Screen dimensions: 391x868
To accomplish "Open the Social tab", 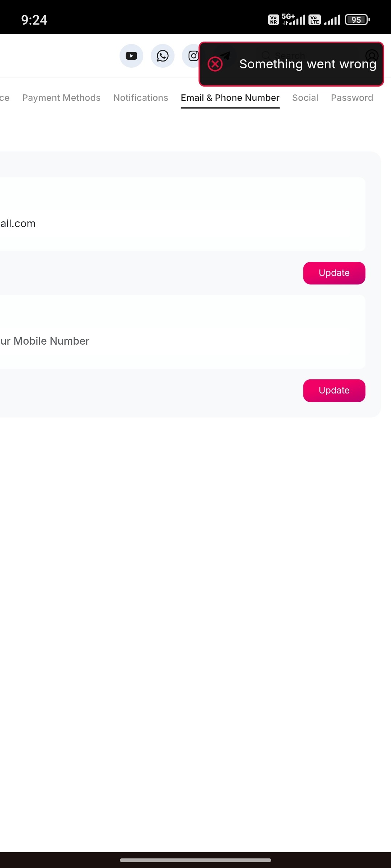I will [x=305, y=98].
